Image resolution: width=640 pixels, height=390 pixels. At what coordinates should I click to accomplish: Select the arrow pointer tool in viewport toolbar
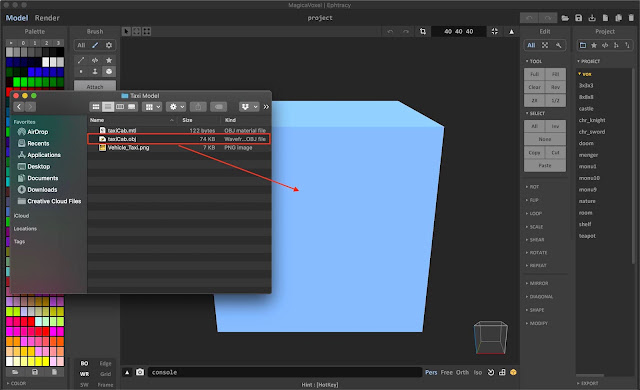(127, 31)
